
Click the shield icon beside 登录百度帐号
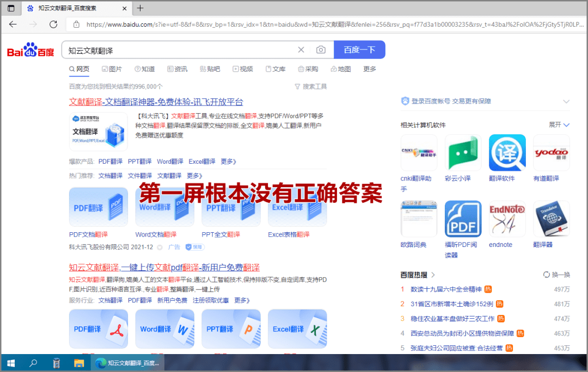tap(405, 101)
